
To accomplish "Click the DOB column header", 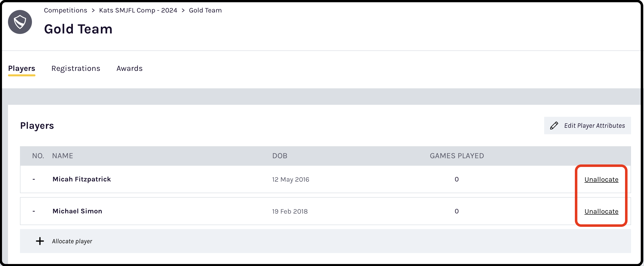I will pos(280,155).
